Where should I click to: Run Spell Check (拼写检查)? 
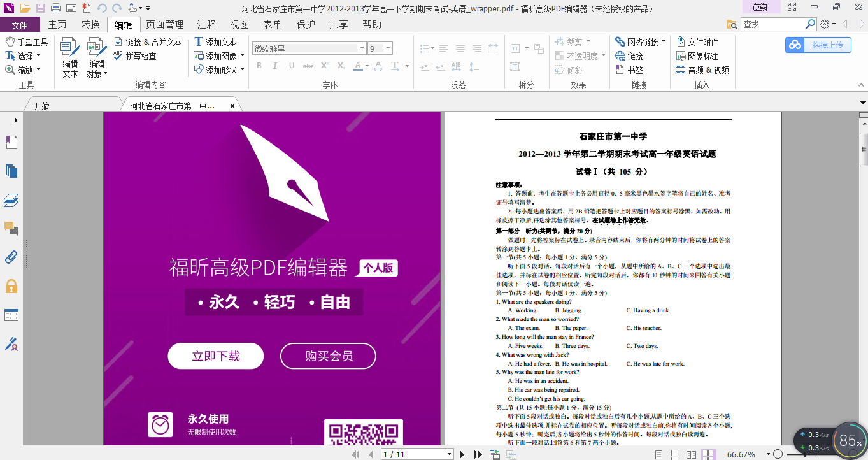point(135,56)
